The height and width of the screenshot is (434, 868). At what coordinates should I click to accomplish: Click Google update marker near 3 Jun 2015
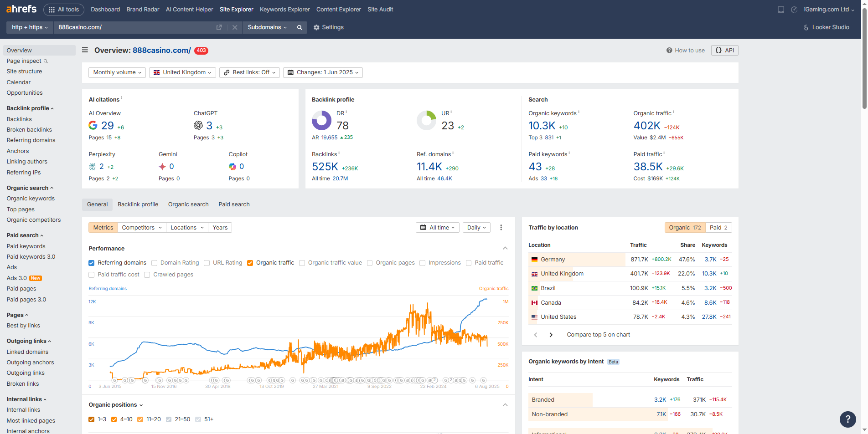[x=115, y=380]
